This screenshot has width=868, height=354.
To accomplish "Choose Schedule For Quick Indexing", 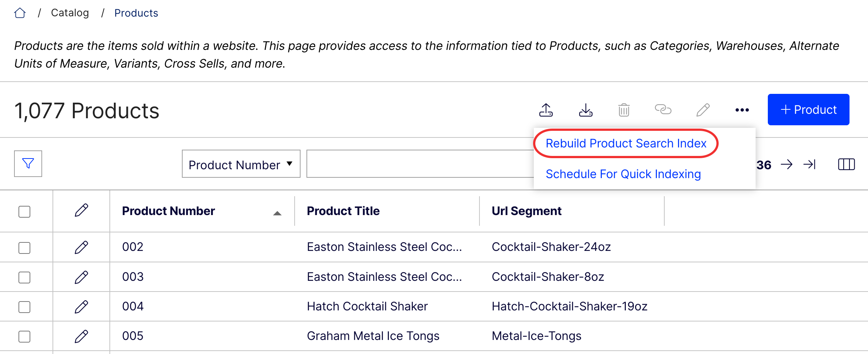I will (623, 174).
